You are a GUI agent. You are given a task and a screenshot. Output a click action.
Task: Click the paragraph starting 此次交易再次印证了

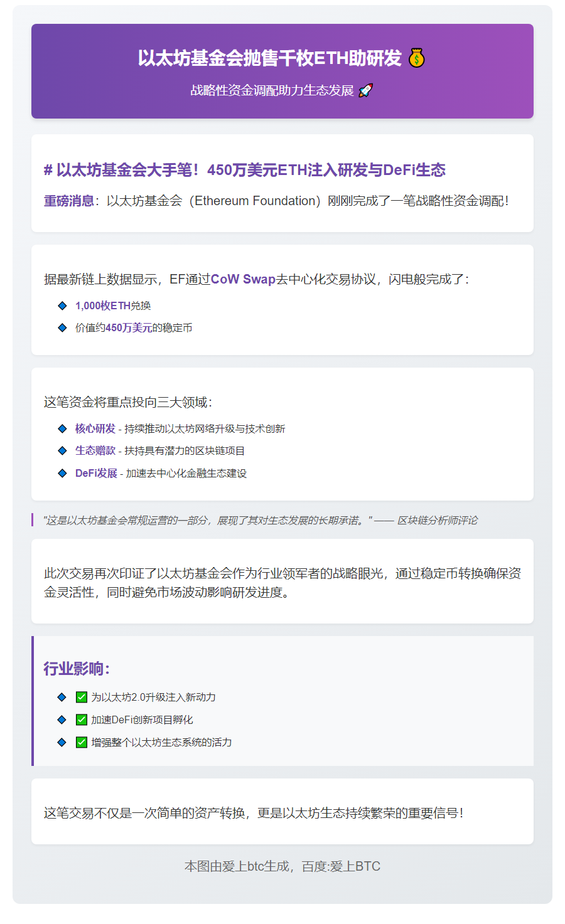click(x=282, y=583)
